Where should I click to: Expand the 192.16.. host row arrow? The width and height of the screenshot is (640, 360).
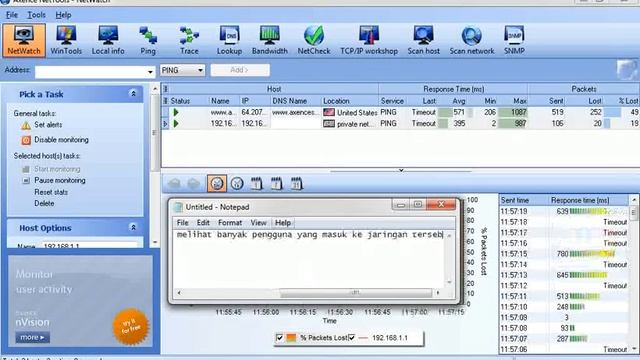tap(165, 123)
